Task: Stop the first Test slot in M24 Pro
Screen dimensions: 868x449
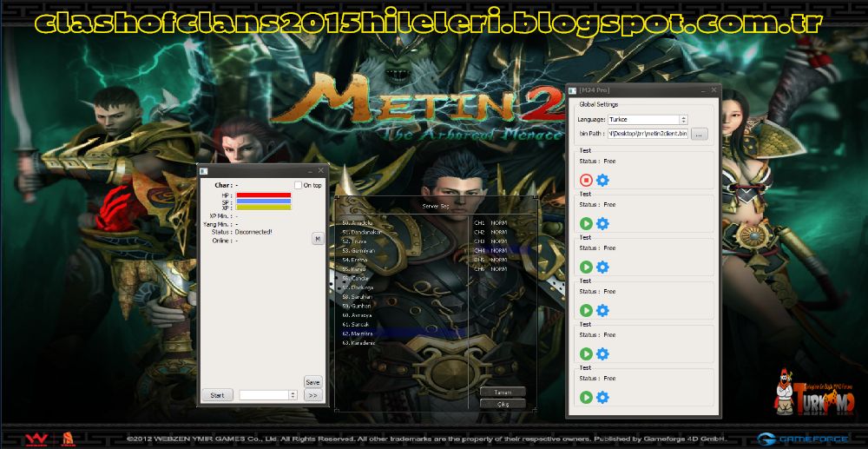Action: pos(586,180)
